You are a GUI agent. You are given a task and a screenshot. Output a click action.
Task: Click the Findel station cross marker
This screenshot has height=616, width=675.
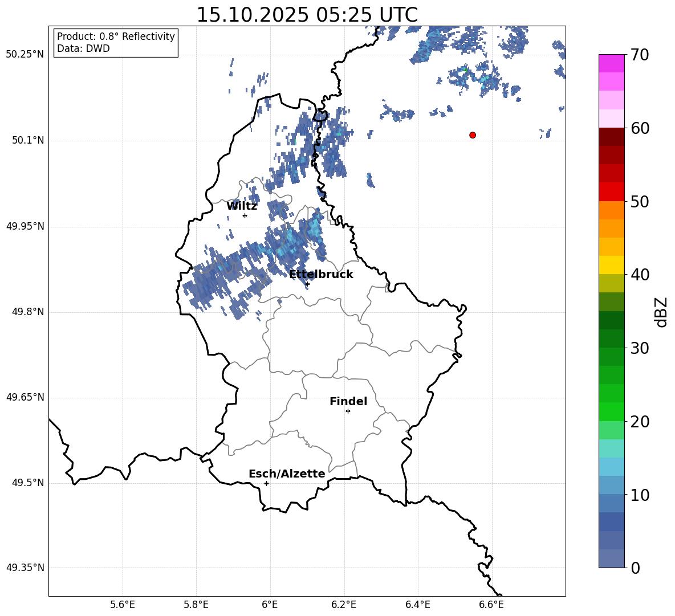(x=348, y=411)
